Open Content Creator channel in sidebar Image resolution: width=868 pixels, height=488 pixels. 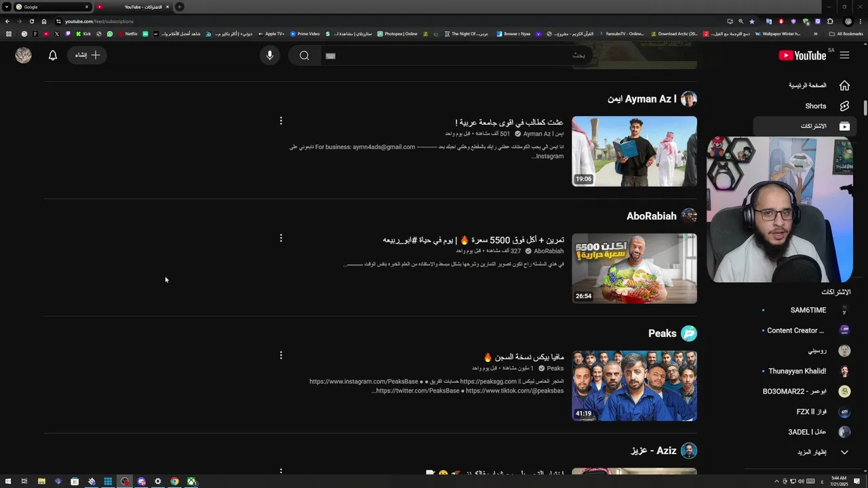(x=805, y=331)
